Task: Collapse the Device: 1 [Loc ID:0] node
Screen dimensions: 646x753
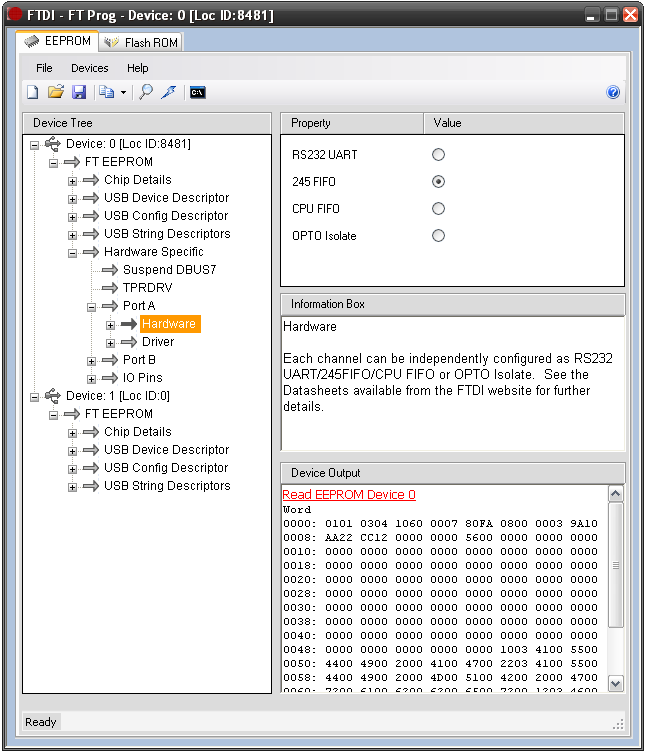Action: (x=35, y=397)
